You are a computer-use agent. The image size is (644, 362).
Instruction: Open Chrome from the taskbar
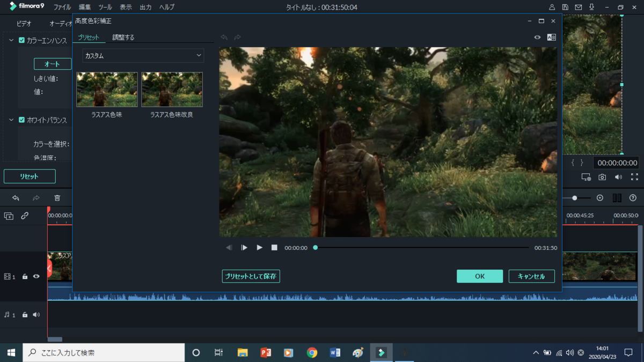point(312,352)
